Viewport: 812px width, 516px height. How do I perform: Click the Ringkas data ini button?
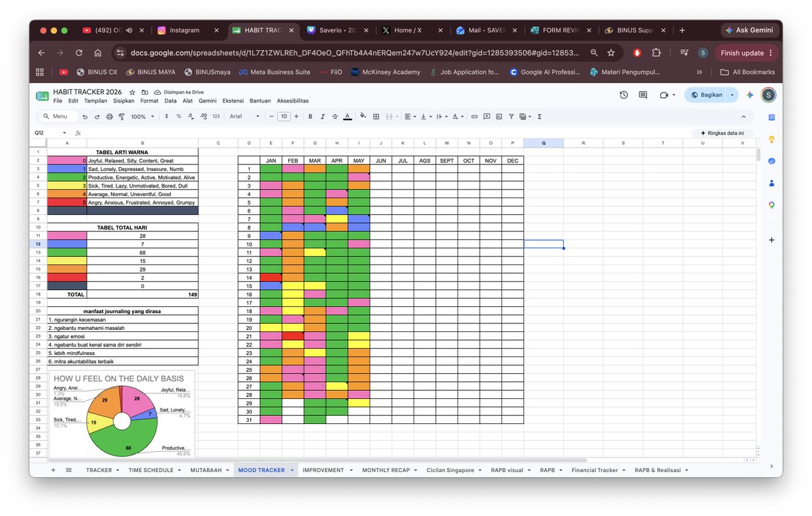(722, 133)
